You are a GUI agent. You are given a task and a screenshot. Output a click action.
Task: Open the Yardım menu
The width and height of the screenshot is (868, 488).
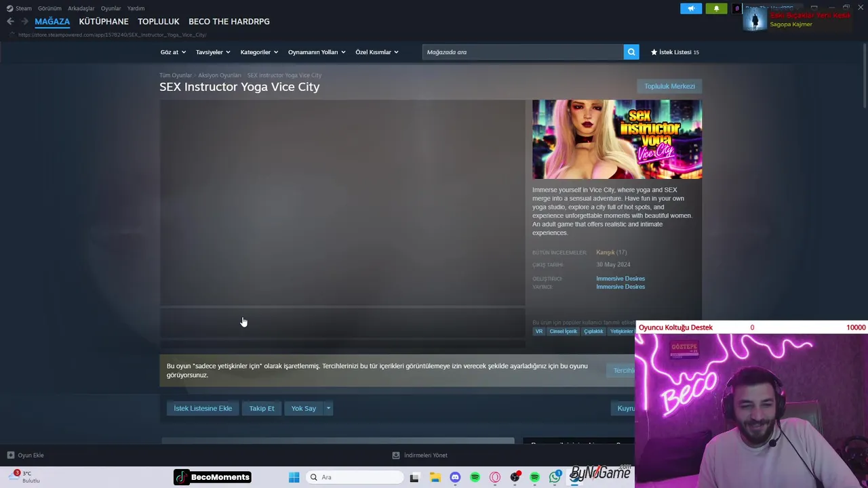[x=136, y=8]
